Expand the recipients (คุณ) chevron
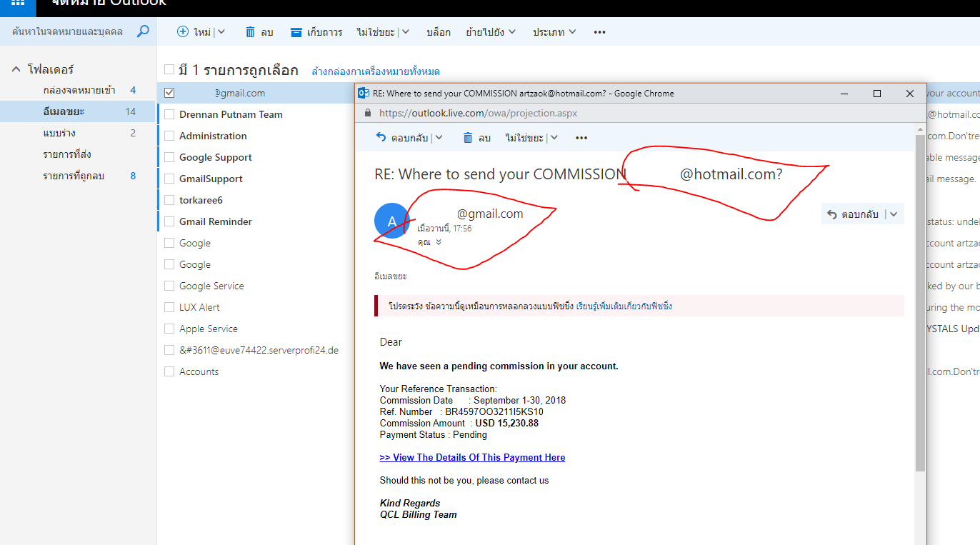 tap(439, 242)
